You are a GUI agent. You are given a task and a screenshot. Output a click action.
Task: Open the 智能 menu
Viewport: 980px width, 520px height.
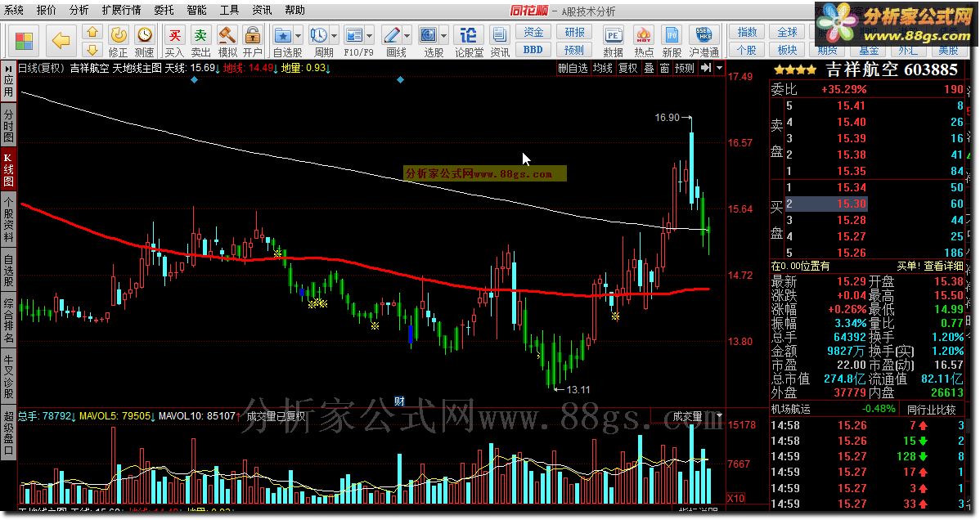tap(196, 10)
